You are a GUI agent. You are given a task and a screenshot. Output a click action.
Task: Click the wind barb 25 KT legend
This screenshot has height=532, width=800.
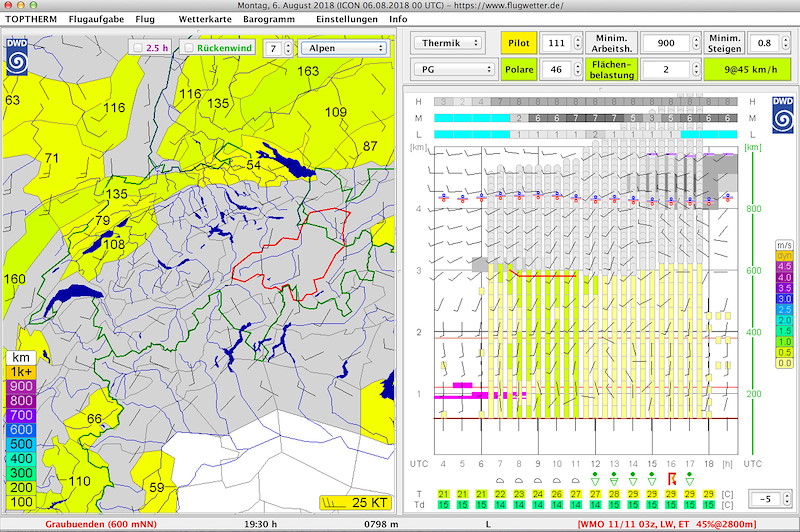(356, 502)
